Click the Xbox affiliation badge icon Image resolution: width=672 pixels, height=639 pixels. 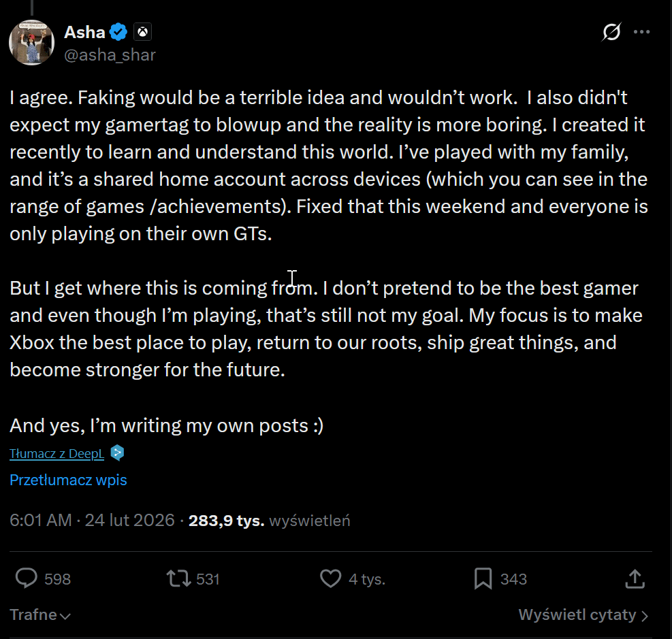[x=142, y=32]
